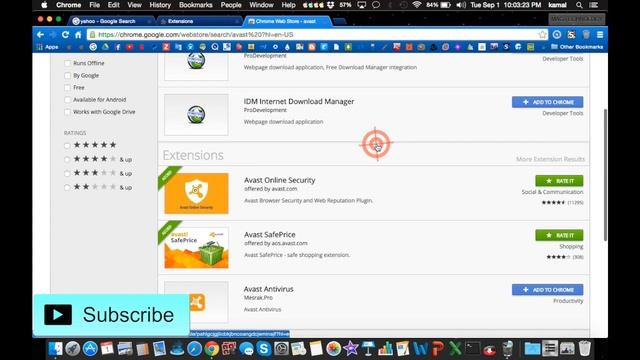Open the IDM Internet Download Manager thumbnail
The height and width of the screenshot is (360, 640).
point(196,115)
